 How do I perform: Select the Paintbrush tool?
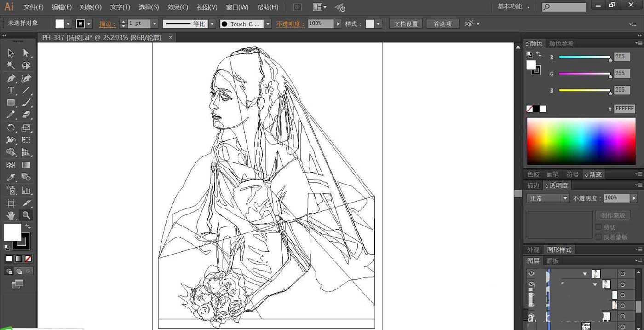click(x=26, y=103)
